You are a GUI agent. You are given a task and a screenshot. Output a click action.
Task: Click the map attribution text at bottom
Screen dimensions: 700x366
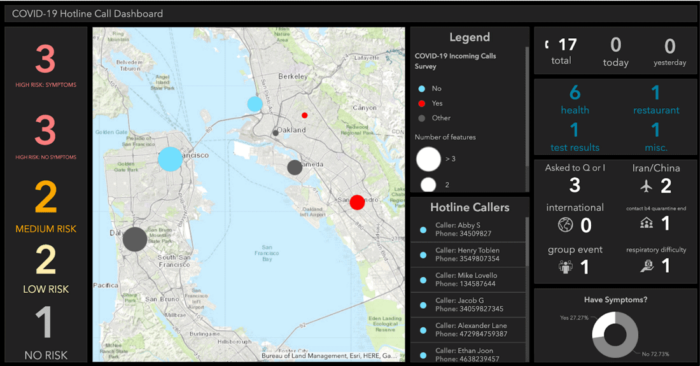(x=329, y=356)
